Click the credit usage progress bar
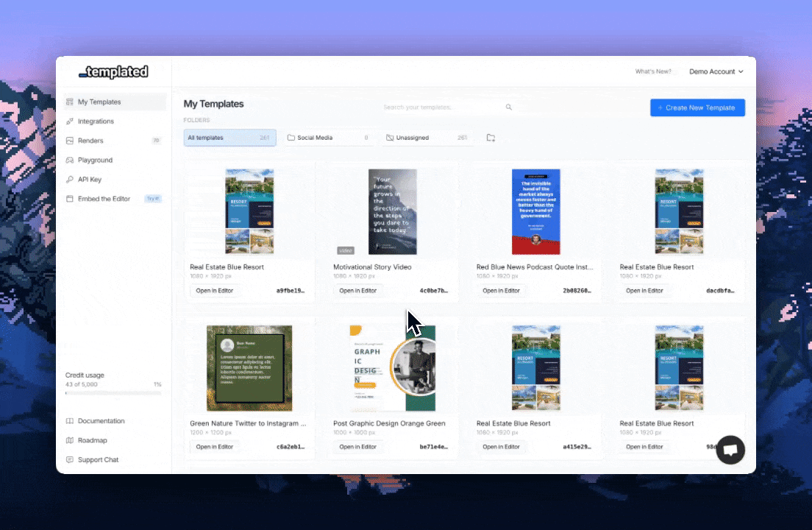812x530 pixels. 113,393
